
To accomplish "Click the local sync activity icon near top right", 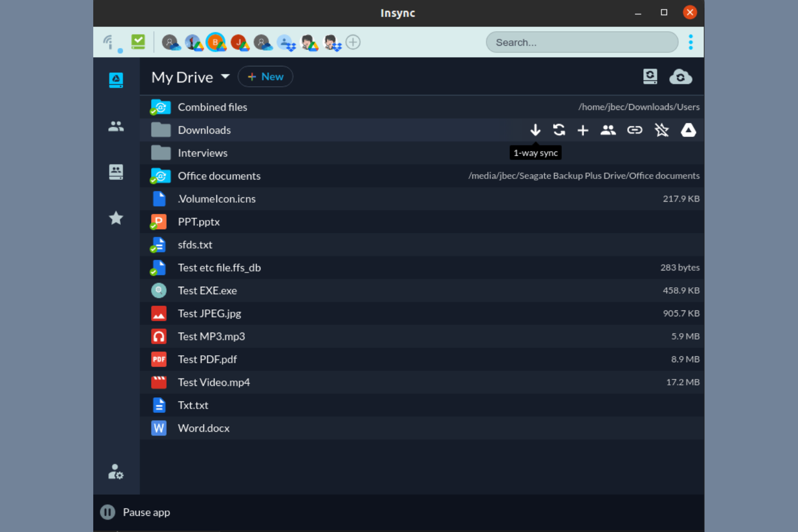I will tap(650, 77).
